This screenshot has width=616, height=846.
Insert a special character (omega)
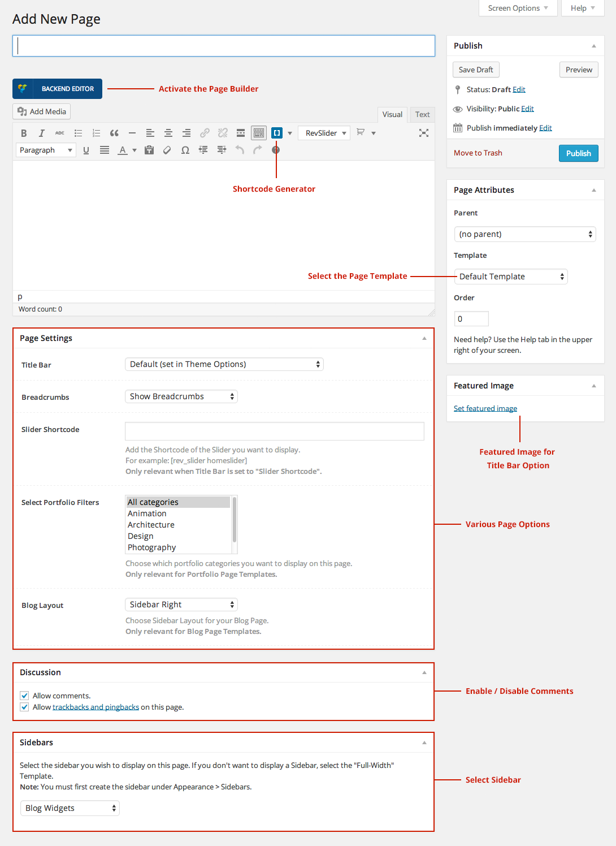185,150
